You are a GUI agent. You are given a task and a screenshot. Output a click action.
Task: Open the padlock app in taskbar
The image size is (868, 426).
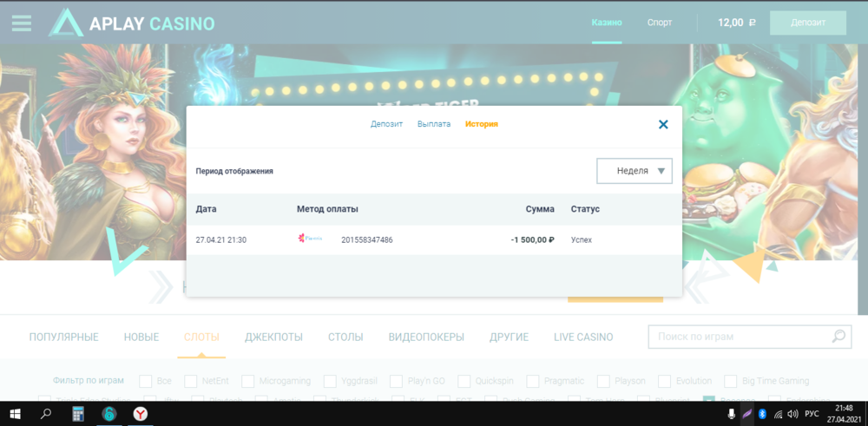[x=109, y=413]
